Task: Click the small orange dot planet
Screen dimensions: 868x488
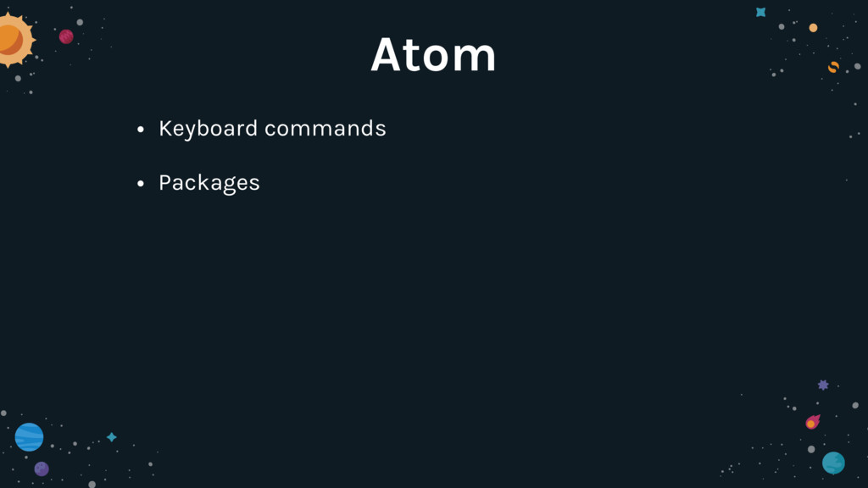Action: [x=813, y=28]
